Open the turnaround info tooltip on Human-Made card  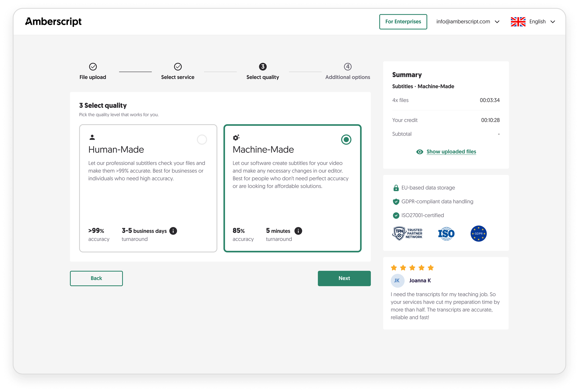[x=173, y=231]
